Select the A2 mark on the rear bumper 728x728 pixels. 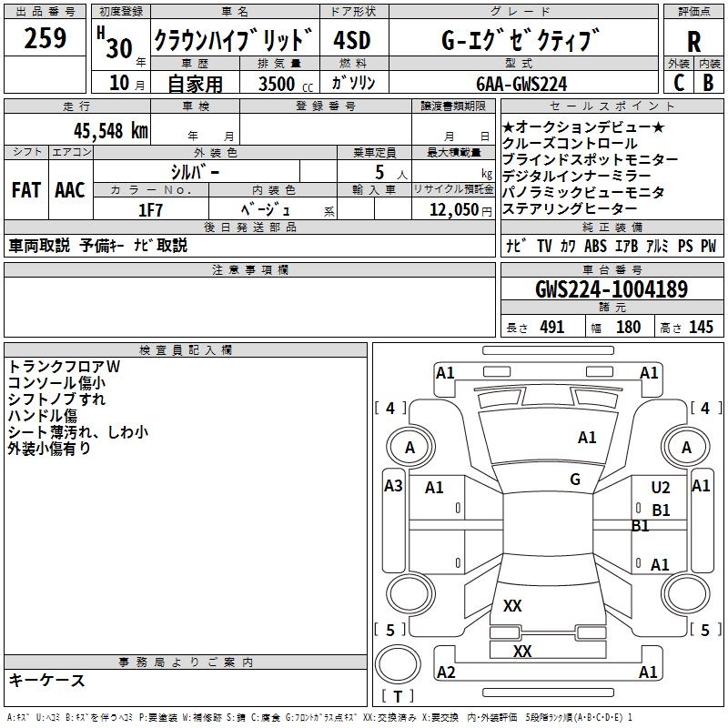(x=446, y=672)
